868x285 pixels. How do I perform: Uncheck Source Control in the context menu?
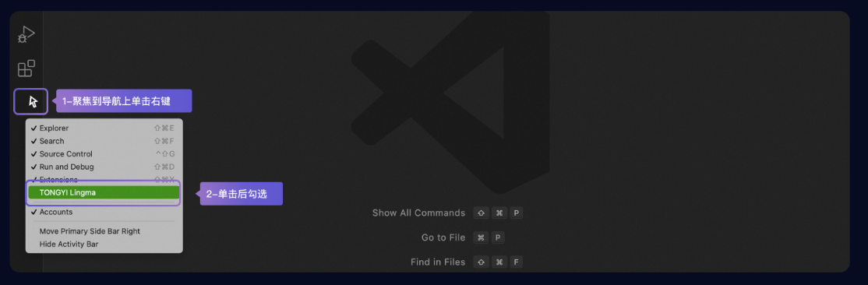[104, 154]
